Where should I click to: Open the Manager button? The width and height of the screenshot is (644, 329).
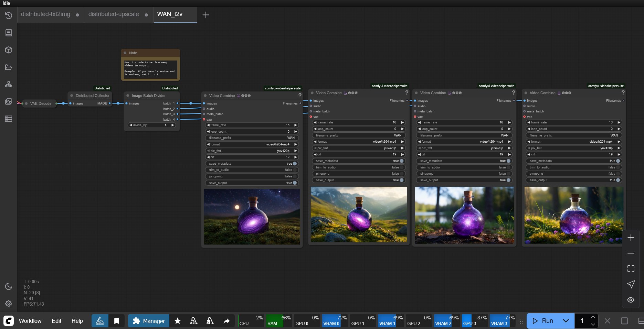[x=149, y=321]
